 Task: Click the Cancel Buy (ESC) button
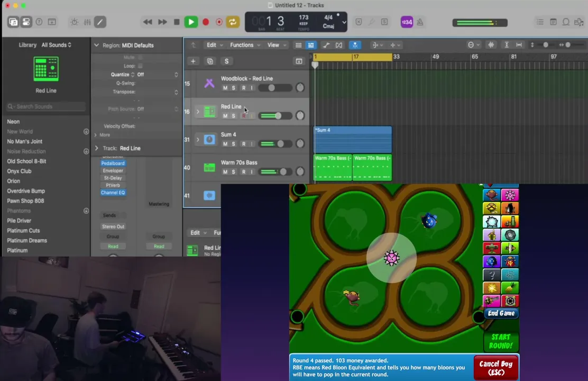496,368
